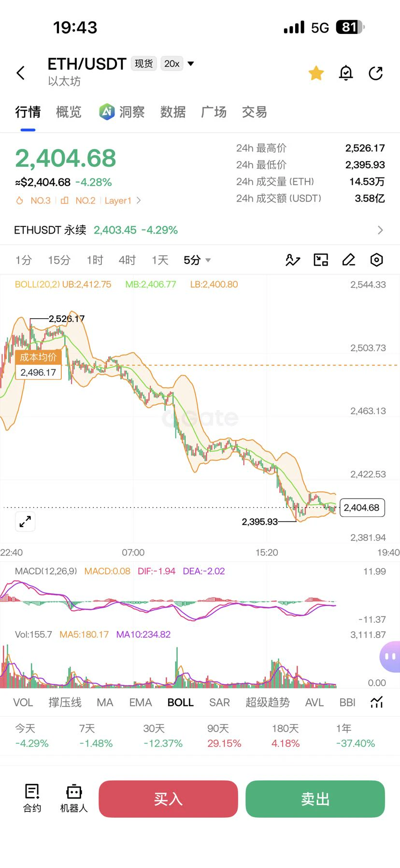Open the 机器人 trading bot icon

(x=74, y=798)
